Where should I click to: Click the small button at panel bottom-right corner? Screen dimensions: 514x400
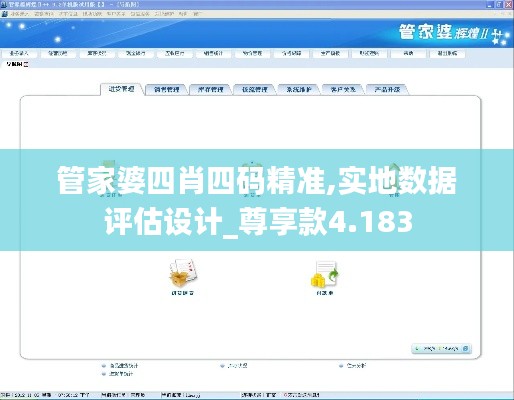[x=466, y=349]
